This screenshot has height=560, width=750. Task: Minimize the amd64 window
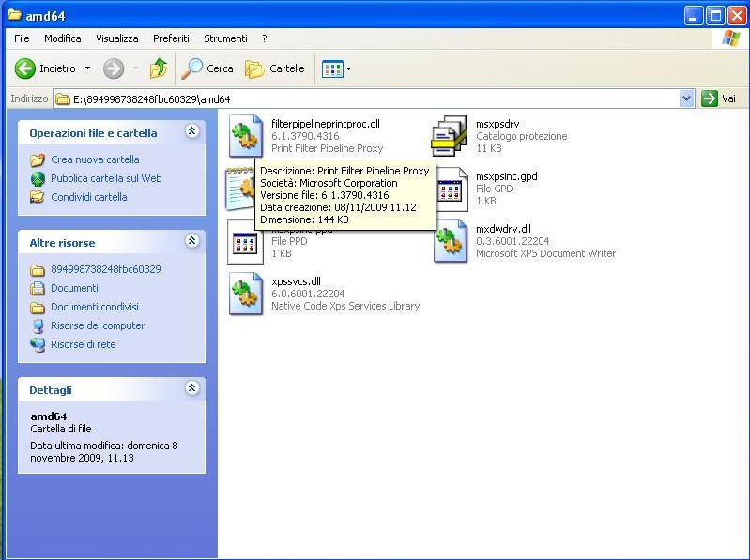pos(693,16)
